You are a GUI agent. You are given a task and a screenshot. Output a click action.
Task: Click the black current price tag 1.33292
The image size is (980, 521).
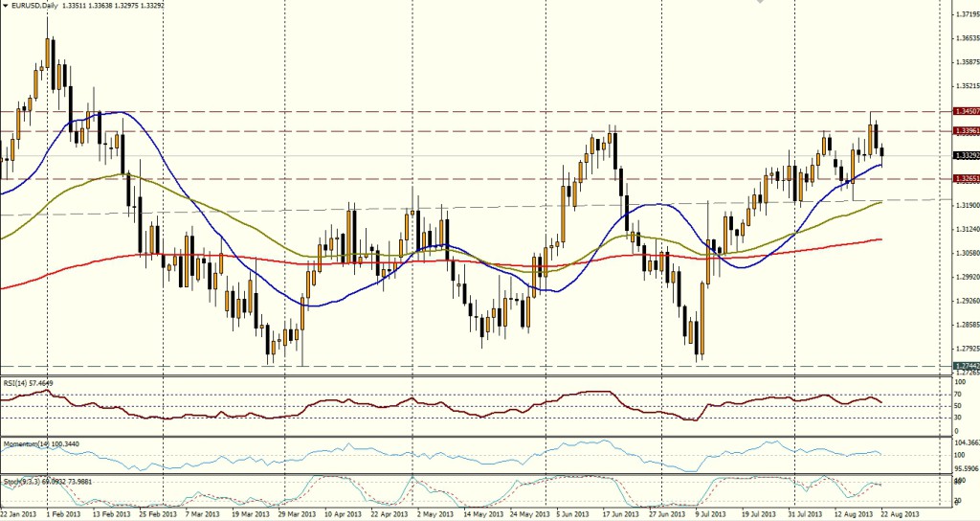click(x=965, y=155)
